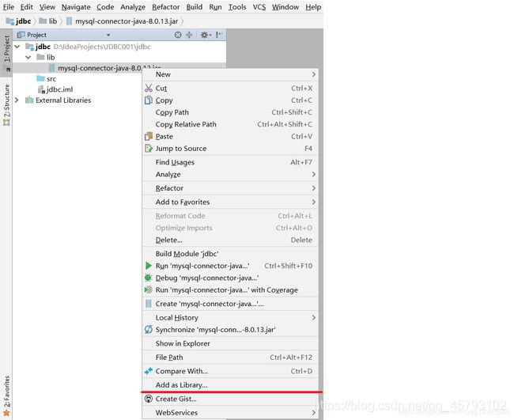Open the Refactor menu in menu bar
Screen dimensions: 514x420
coord(166,7)
